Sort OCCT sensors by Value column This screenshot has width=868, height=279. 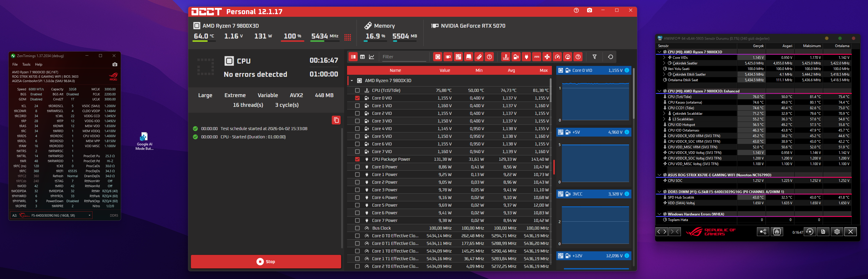pos(445,70)
